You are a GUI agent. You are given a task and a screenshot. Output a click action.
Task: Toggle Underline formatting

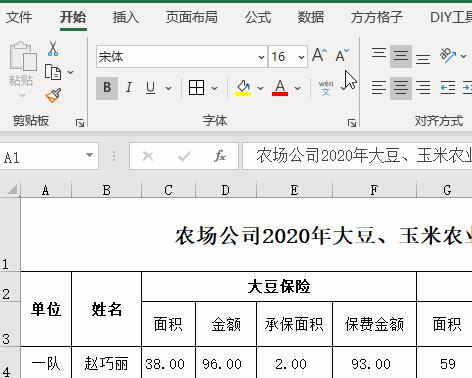click(151, 88)
